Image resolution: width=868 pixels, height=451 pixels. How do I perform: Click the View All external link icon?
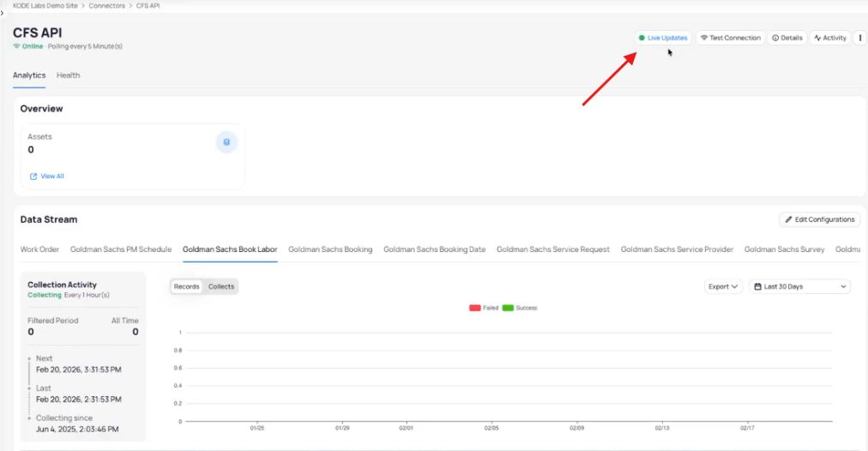point(33,177)
